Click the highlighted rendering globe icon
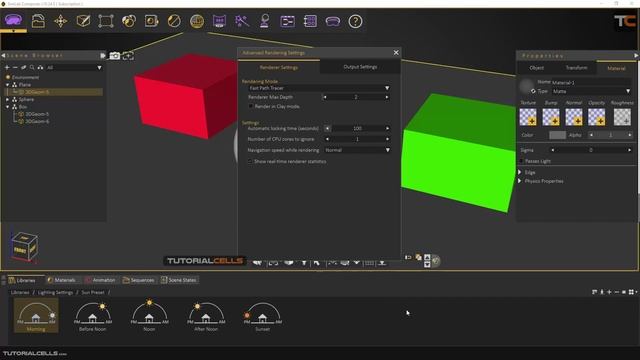The height and width of the screenshot is (360, 640). pos(197,21)
